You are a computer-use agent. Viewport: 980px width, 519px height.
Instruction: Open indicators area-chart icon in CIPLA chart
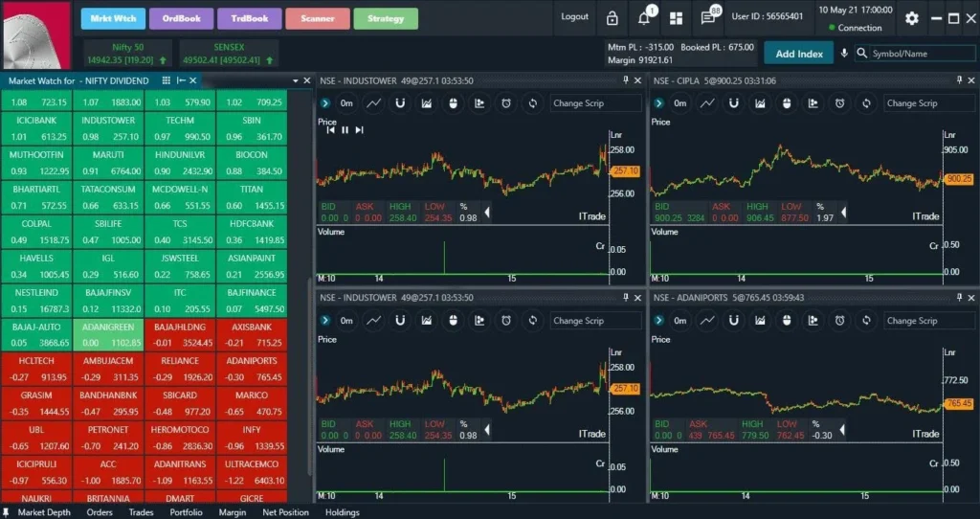click(x=760, y=103)
